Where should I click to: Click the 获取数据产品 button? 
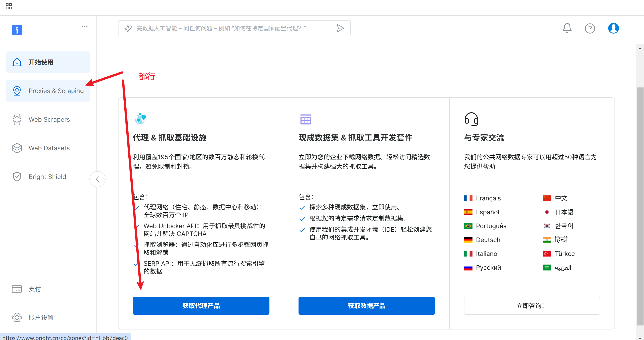click(366, 306)
